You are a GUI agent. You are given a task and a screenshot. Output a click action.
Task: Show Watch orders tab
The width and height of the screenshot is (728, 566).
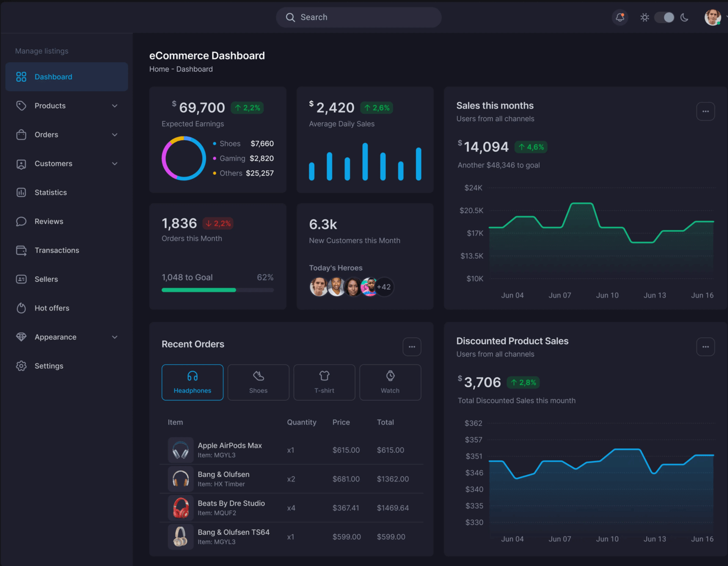[390, 382]
